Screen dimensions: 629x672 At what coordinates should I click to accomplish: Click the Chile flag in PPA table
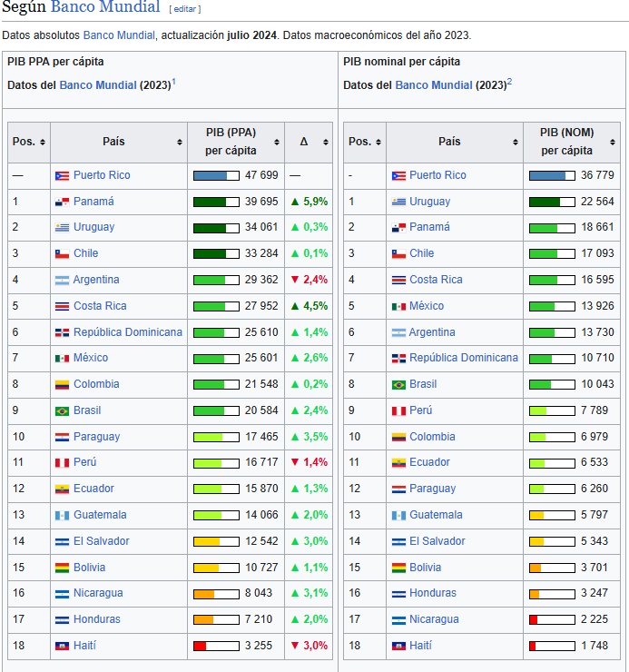(62, 253)
